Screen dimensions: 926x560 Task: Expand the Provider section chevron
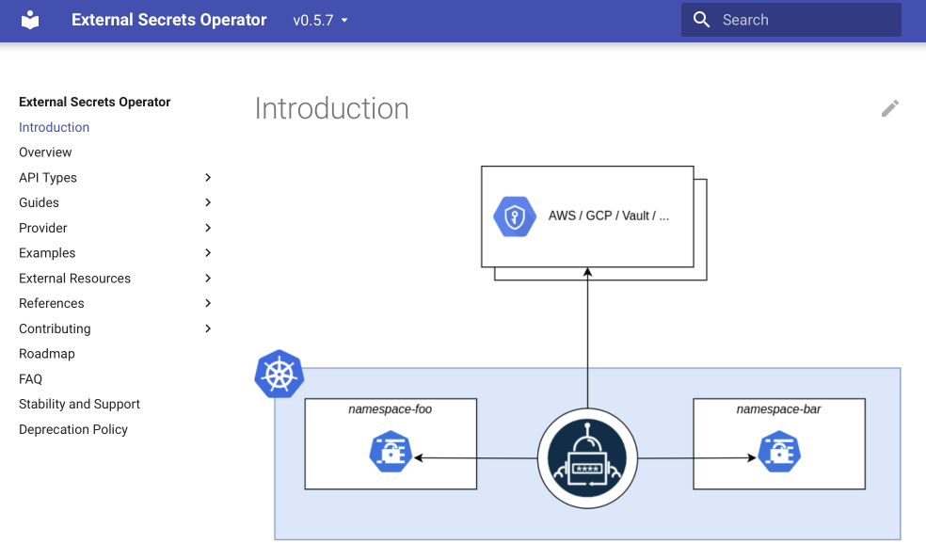point(208,228)
